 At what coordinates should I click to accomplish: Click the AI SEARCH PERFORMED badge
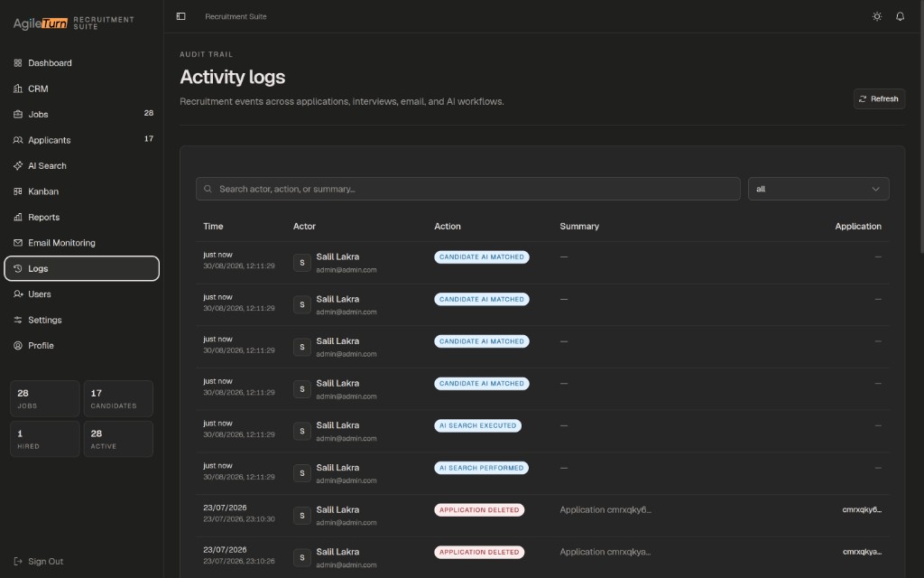click(x=482, y=468)
